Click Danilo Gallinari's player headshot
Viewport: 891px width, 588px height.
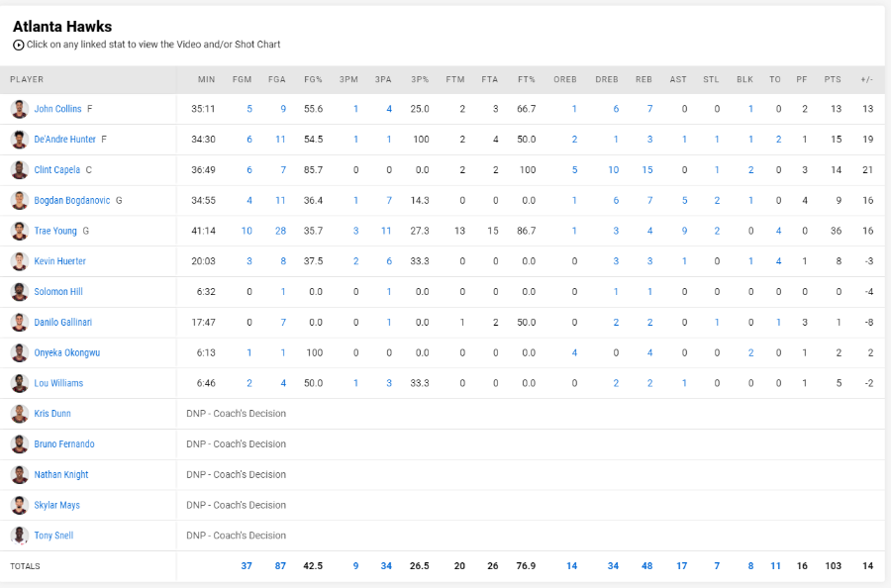coord(20,322)
